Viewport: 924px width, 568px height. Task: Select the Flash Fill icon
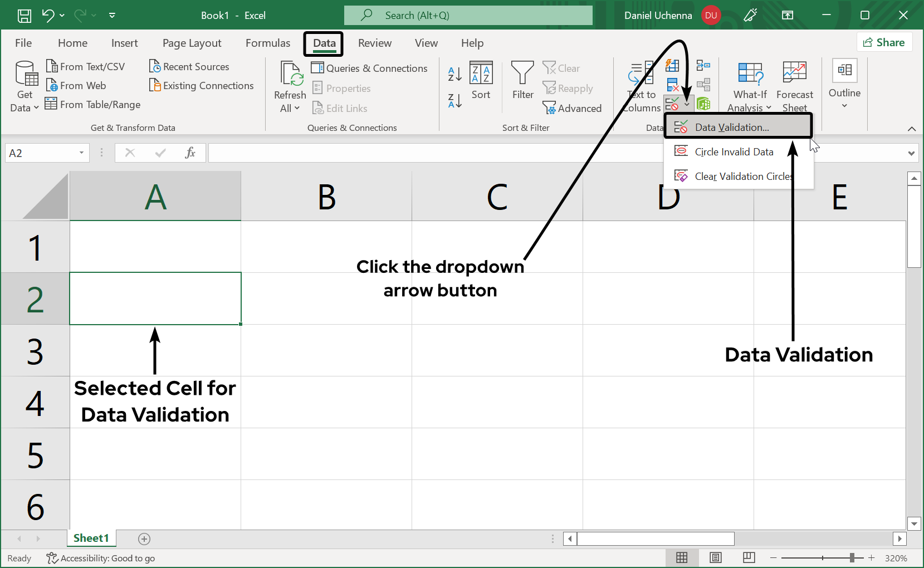(673, 66)
